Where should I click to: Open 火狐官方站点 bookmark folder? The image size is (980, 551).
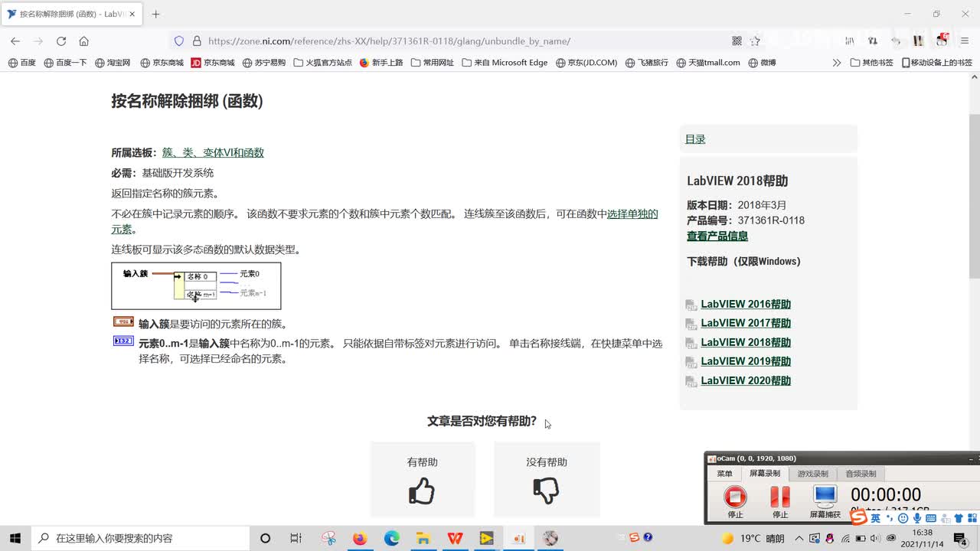pyautogui.click(x=322, y=63)
